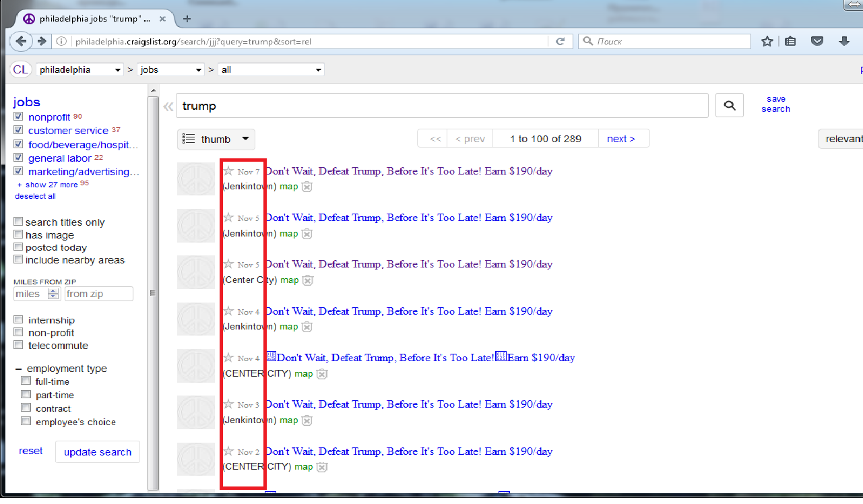Favorite the Nov 7 Jenkintown listing star
Screen dimensions: 863x504
click(x=228, y=171)
